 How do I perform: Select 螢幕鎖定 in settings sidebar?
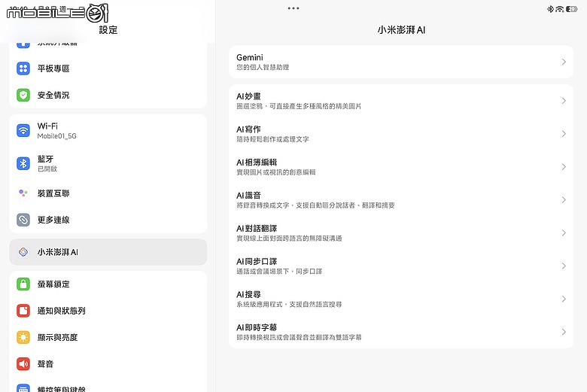point(108,284)
